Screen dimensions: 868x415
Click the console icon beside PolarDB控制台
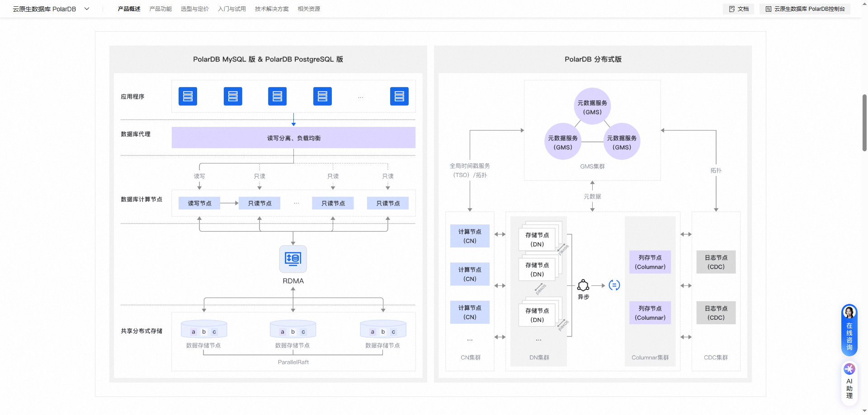coord(769,9)
